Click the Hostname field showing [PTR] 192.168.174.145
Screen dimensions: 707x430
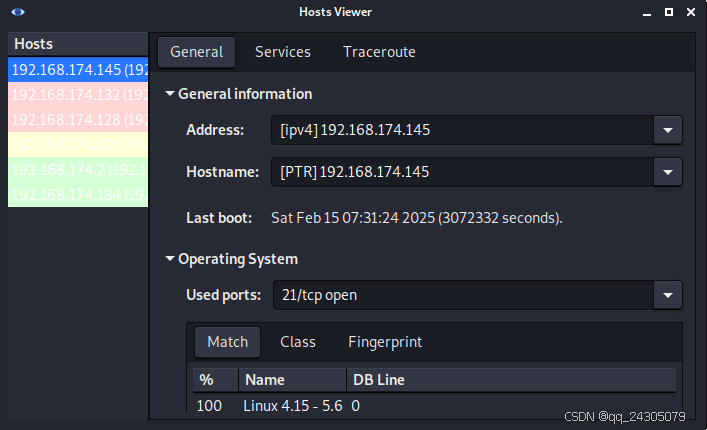[462, 172]
